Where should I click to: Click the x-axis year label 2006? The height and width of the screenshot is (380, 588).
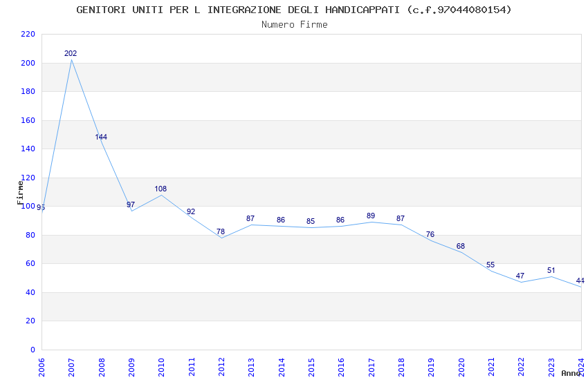[x=42, y=368]
